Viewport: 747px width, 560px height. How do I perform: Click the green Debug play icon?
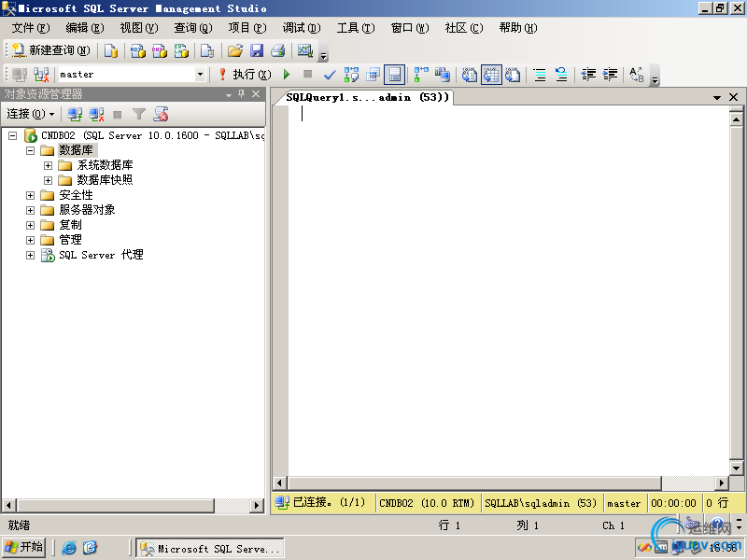point(287,75)
